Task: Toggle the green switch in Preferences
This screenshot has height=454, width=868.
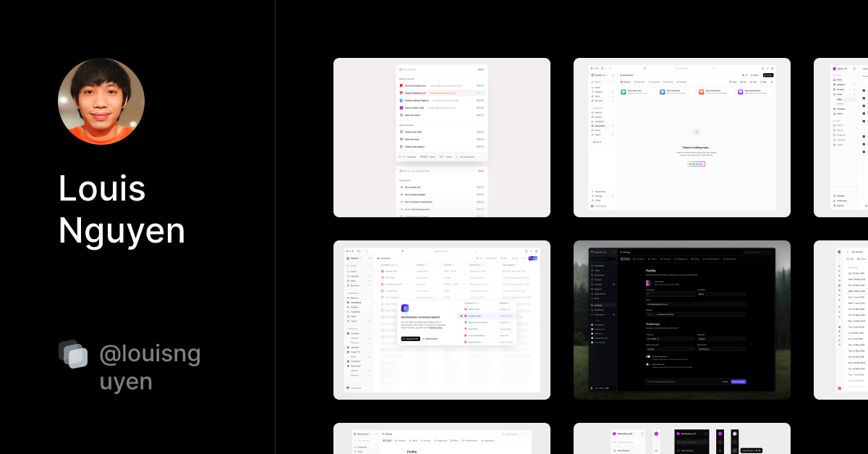Action: [648, 356]
